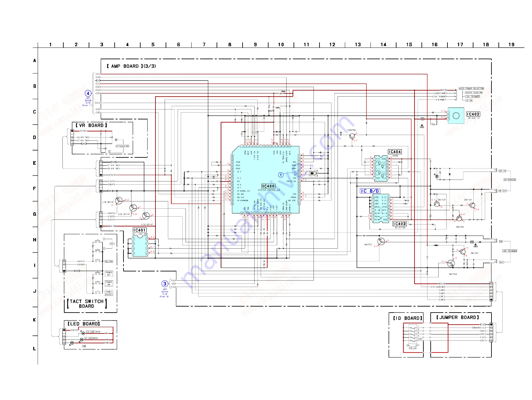
Task: Click the POWER OFF switch label
Action: [x=109, y=274]
